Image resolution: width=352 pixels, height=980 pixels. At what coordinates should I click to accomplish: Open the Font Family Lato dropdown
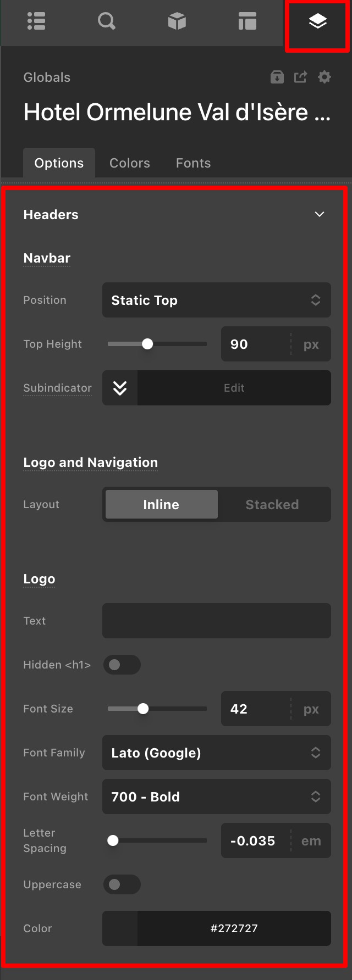(217, 753)
